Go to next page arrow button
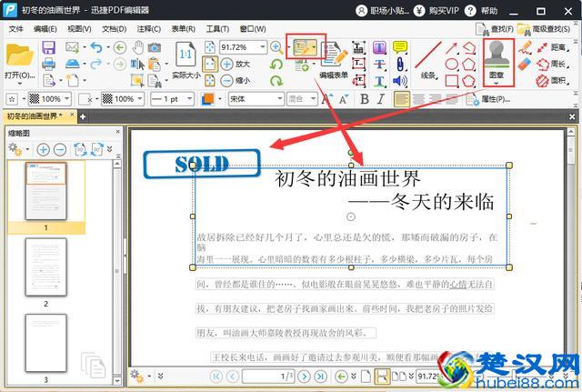The width and height of the screenshot is (582, 392). tap(304, 376)
